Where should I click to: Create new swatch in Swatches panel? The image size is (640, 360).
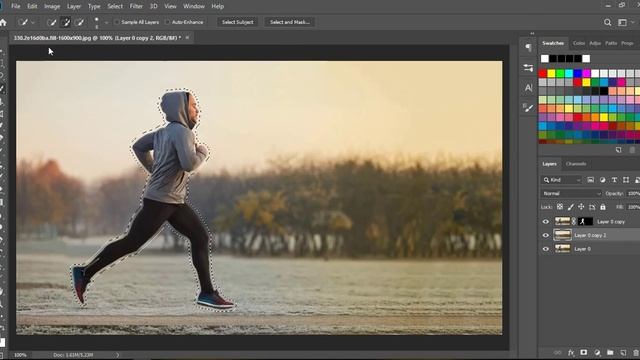pos(618,150)
